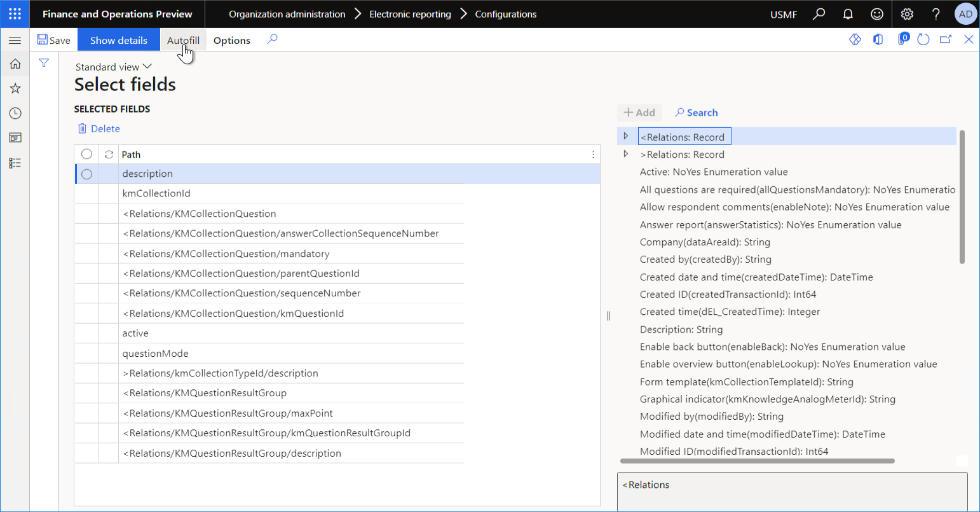Open the app launcher waffle menu

point(15,13)
